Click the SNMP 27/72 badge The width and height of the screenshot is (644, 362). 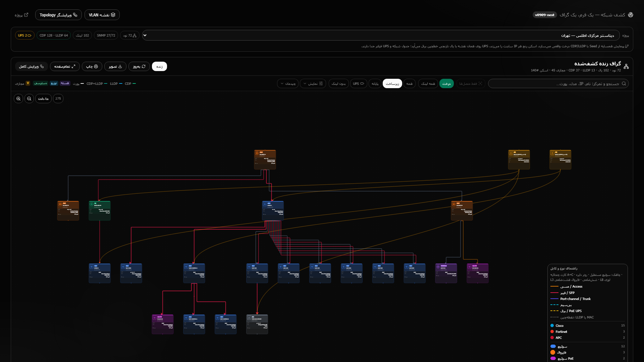point(106,35)
